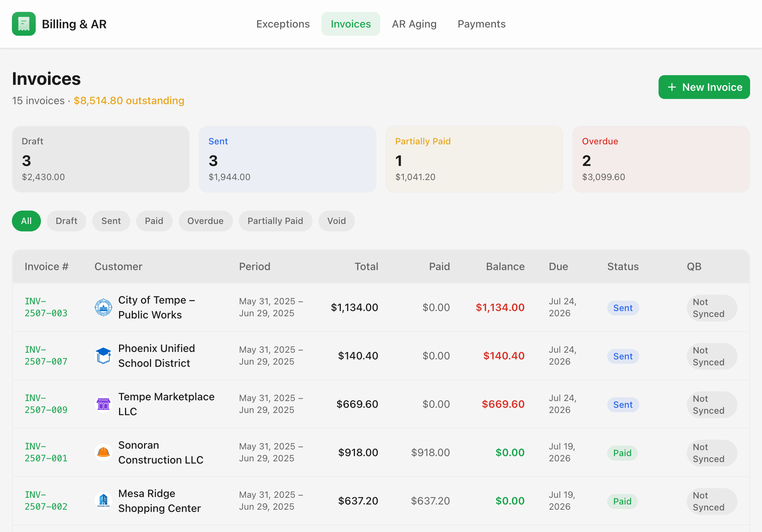The height and width of the screenshot is (532, 762).
Task: Click the Status column header
Action: click(623, 266)
